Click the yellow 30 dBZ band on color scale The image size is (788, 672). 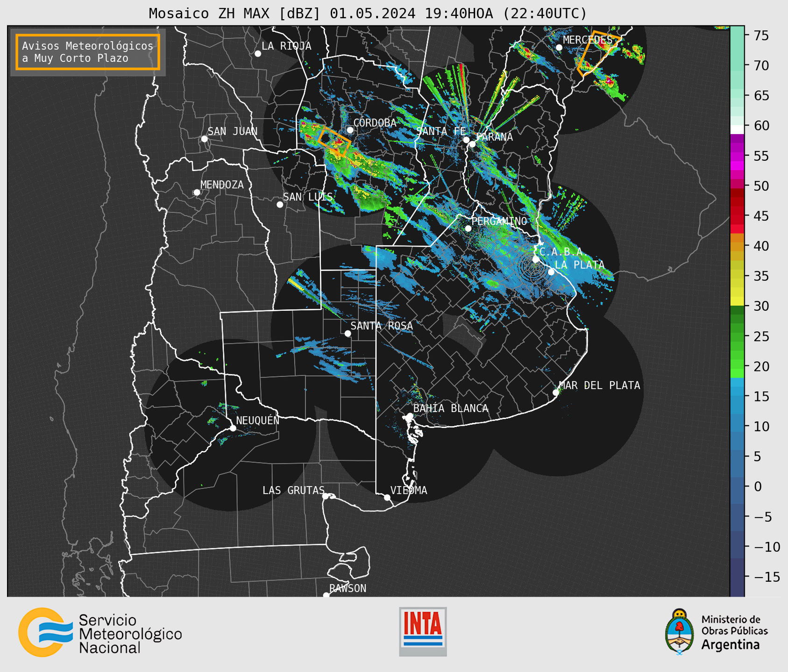tap(737, 301)
